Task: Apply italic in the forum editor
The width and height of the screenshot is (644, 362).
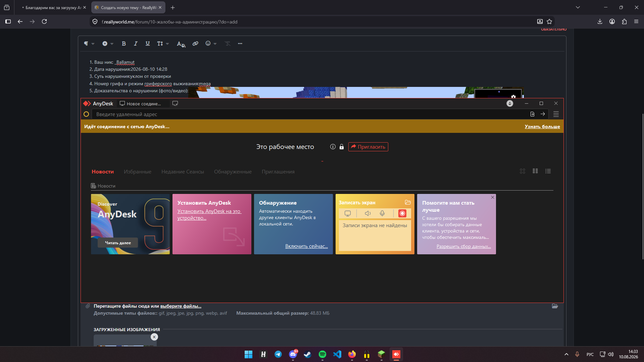Action: [x=136, y=44]
